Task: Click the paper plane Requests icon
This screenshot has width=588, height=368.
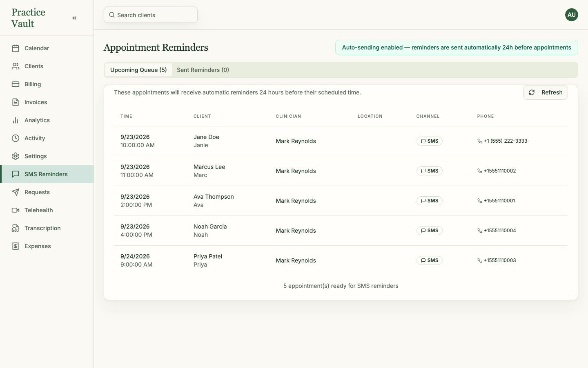Action: coord(16,192)
